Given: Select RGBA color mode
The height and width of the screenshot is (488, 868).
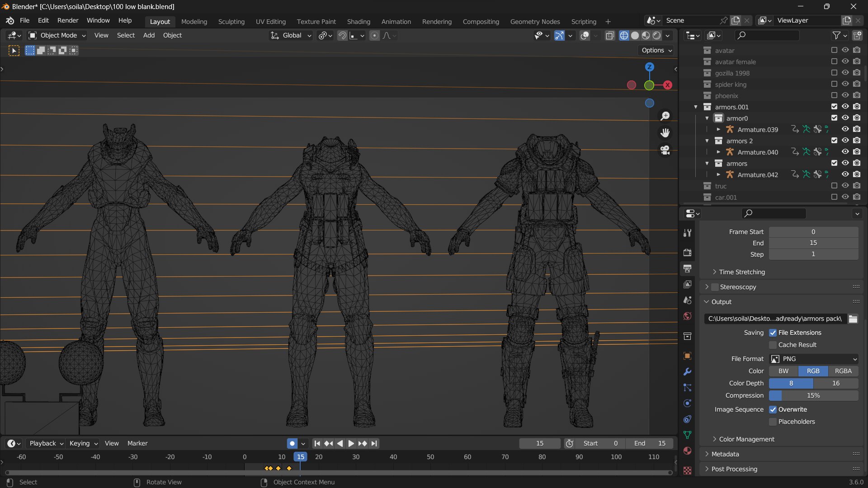Looking at the screenshot, I should [x=843, y=371].
